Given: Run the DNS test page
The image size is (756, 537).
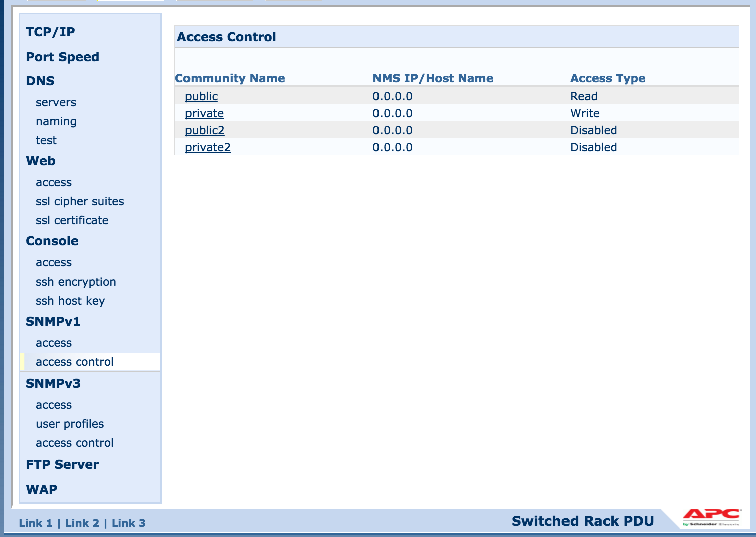Looking at the screenshot, I should pos(46,140).
